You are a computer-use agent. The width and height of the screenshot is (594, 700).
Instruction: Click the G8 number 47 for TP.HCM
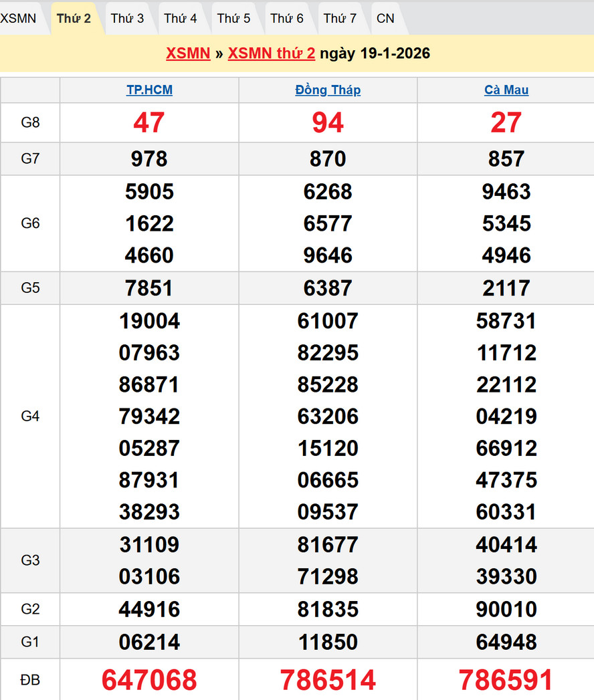coord(149,123)
